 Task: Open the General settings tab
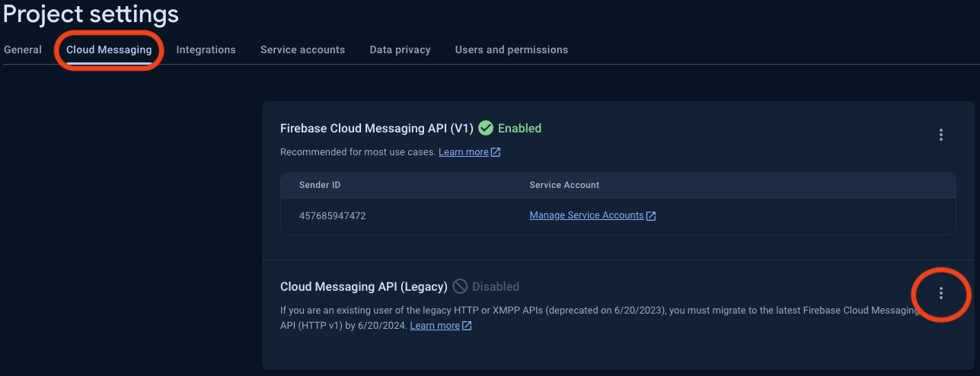pyautogui.click(x=23, y=49)
